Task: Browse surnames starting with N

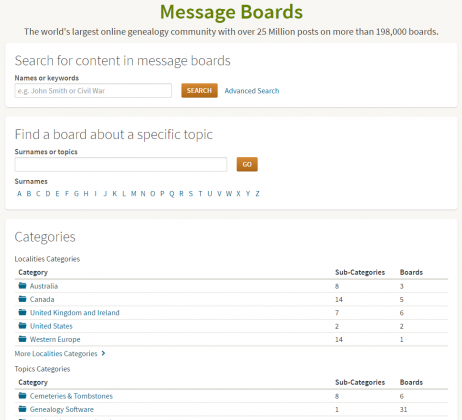Action: (x=143, y=194)
